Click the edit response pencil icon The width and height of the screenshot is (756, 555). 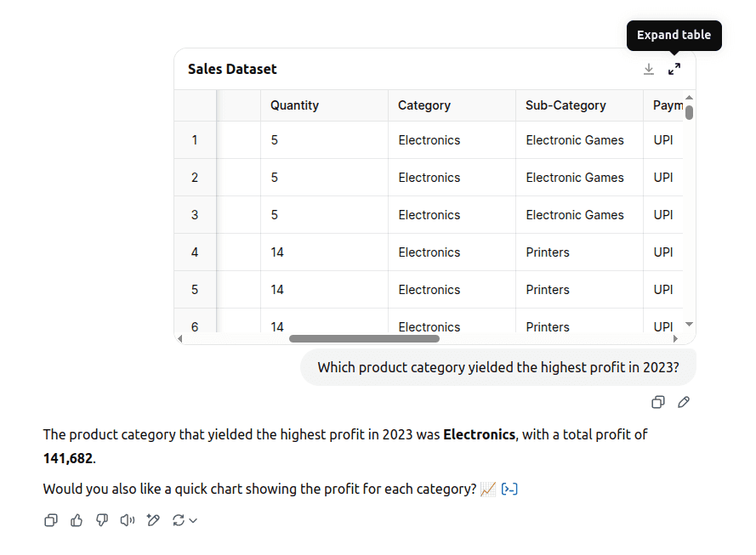pos(152,520)
